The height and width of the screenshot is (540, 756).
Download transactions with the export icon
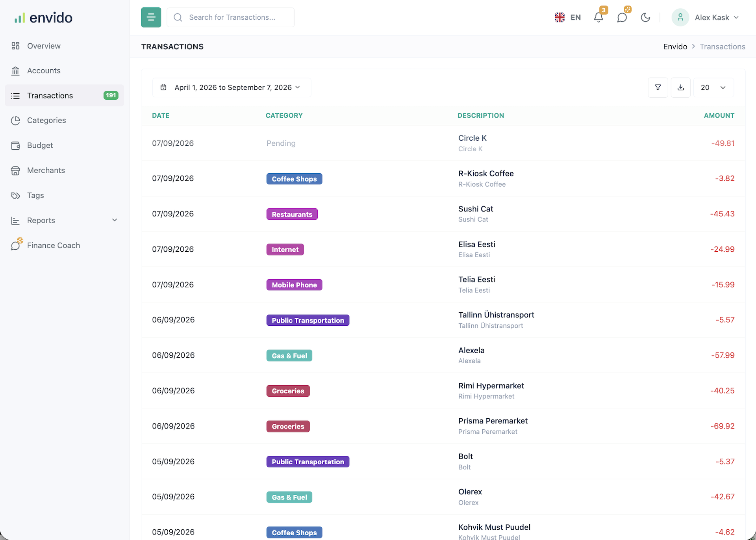coord(681,87)
